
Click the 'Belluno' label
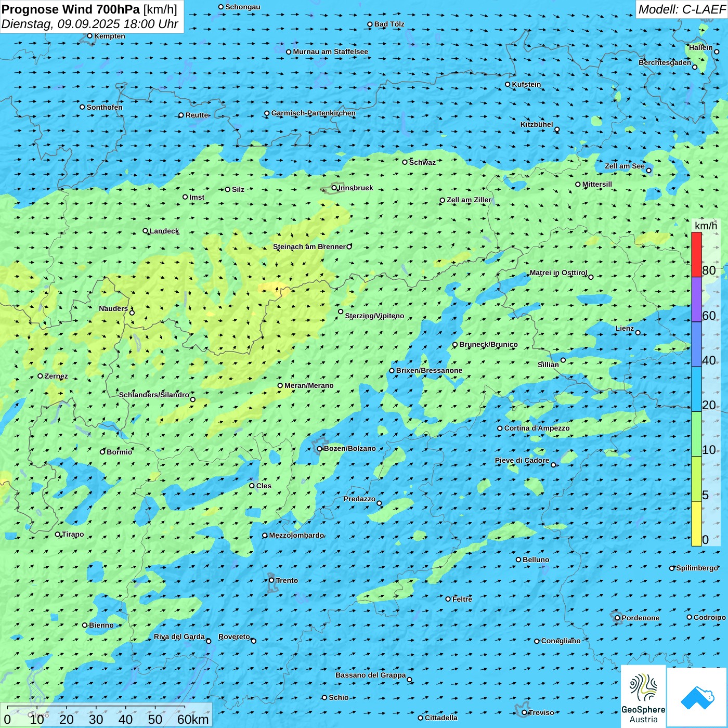pos(536,560)
